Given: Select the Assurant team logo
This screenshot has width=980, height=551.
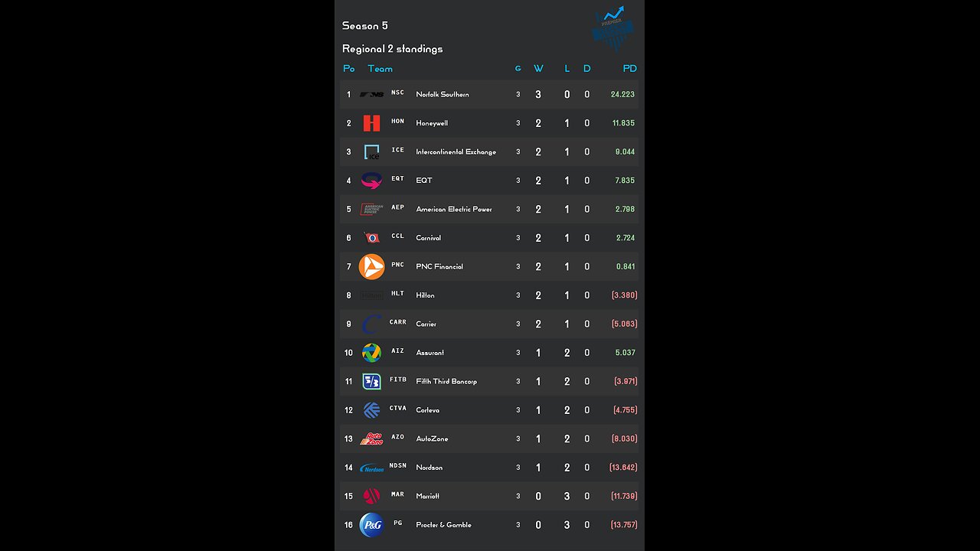Looking at the screenshot, I should (x=371, y=353).
